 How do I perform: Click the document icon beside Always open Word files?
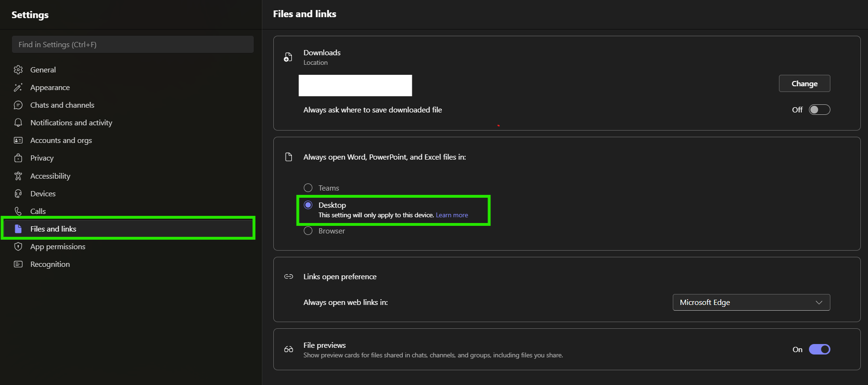tap(289, 157)
